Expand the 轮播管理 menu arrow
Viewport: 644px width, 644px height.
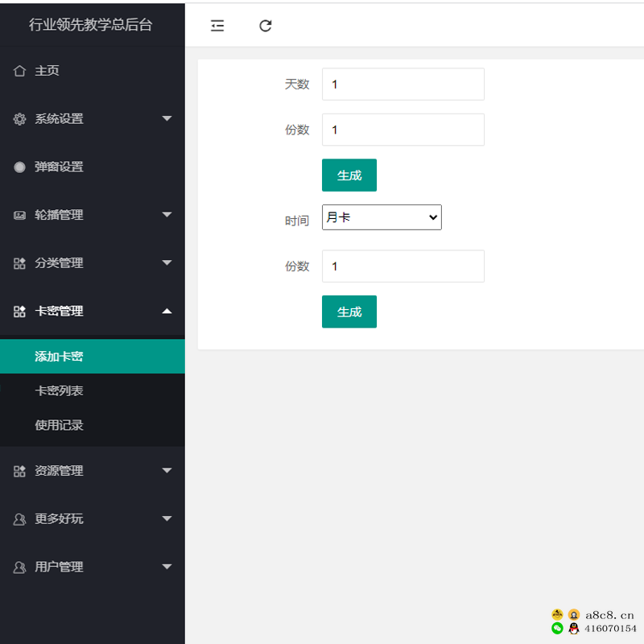coord(167,214)
